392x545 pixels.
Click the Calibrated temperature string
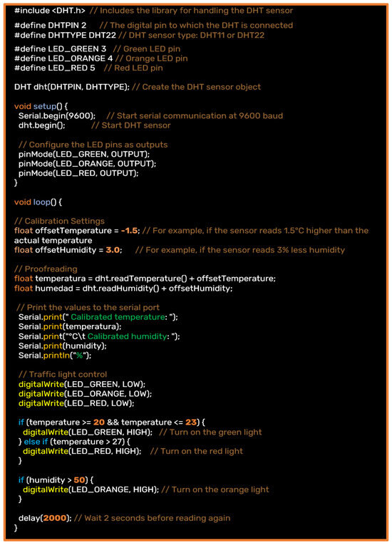118,317
